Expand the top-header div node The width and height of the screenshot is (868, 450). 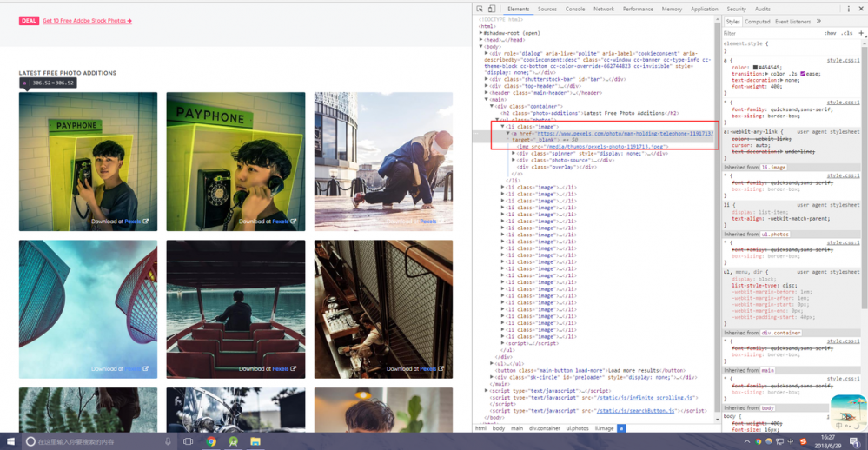click(x=487, y=86)
